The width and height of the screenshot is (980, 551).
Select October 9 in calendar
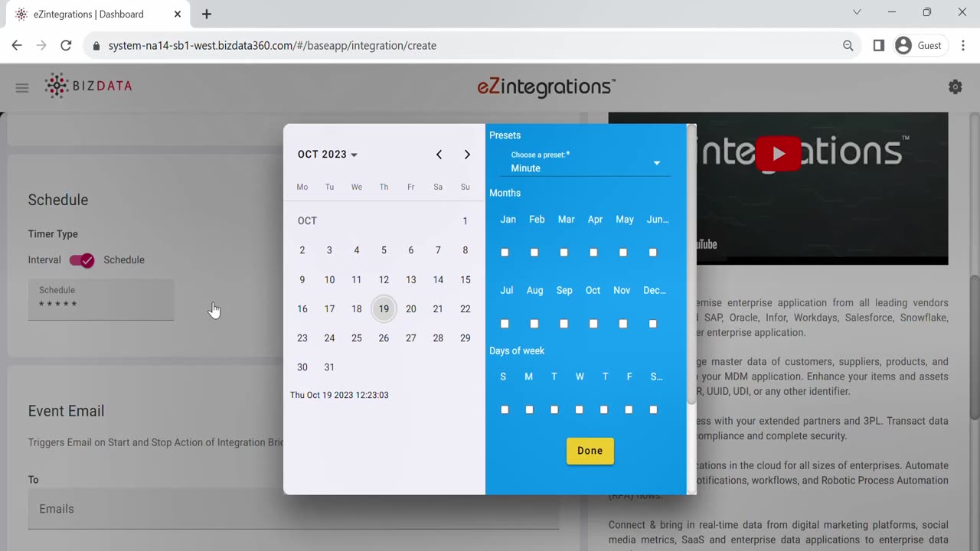point(302,280)
